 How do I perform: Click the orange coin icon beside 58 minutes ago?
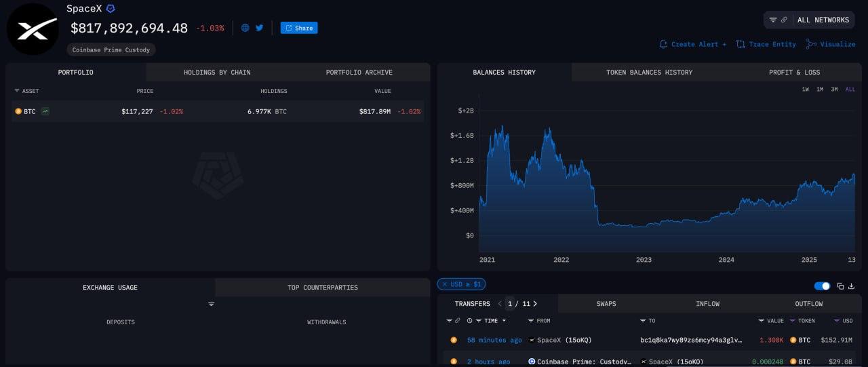pos(454,340)
